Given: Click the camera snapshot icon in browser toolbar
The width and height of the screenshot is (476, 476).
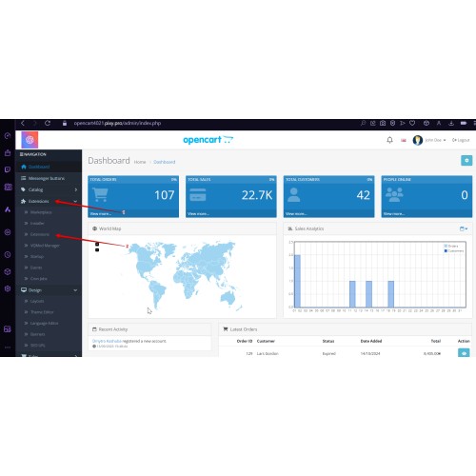Looking at the screenshot, I should (383, 123).
